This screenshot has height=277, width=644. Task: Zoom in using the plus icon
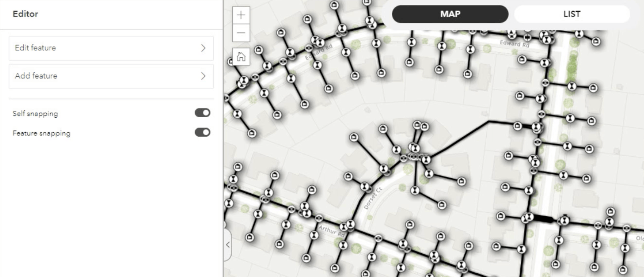tap(241, 15)
